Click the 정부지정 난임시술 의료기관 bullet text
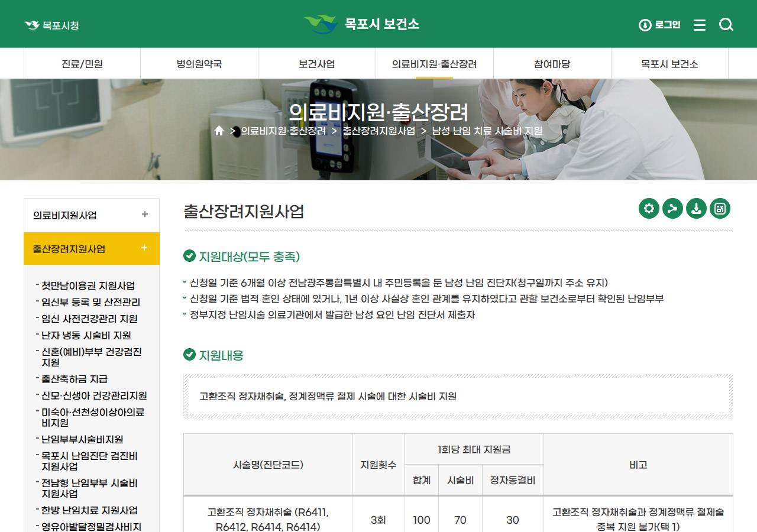This screenshot has height=532, width=757. pos(332,314)
